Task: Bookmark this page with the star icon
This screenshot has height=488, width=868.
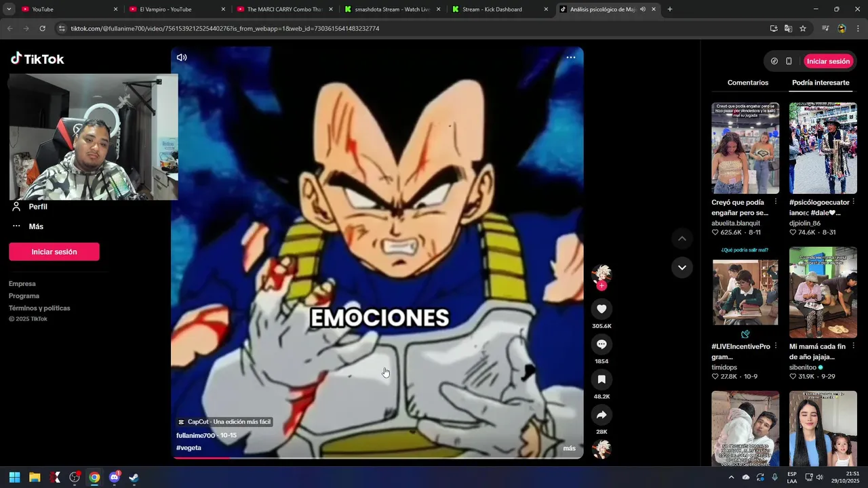Action: coord(803,28)
